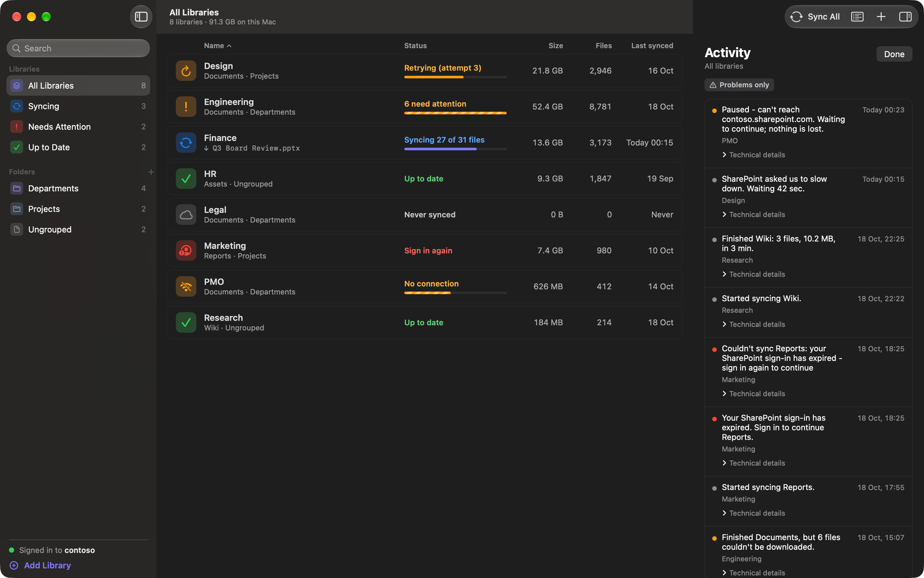Click the Design library retry icon

[186, 71]
